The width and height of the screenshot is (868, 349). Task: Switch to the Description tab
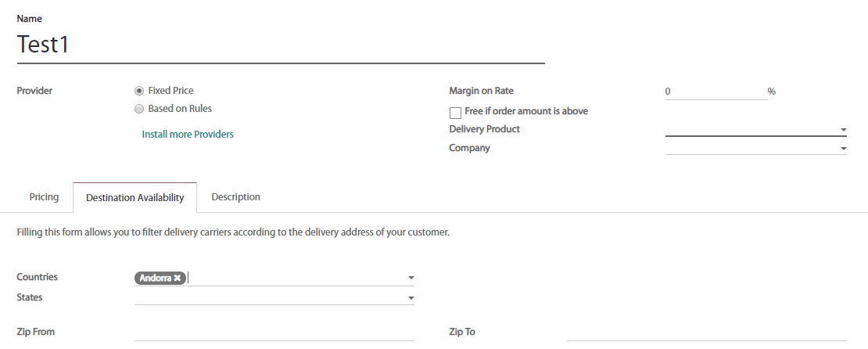[x=235, y=197]
